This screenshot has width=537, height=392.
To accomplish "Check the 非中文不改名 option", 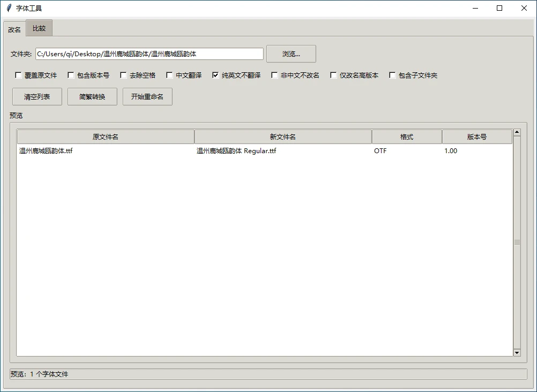I will pos(274,75).
